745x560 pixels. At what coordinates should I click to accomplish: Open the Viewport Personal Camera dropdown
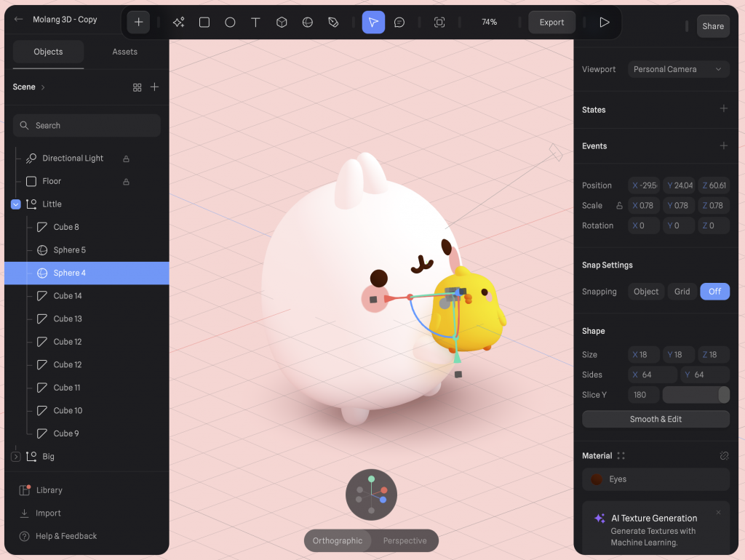pyautogui.click(x=679, y=69)
